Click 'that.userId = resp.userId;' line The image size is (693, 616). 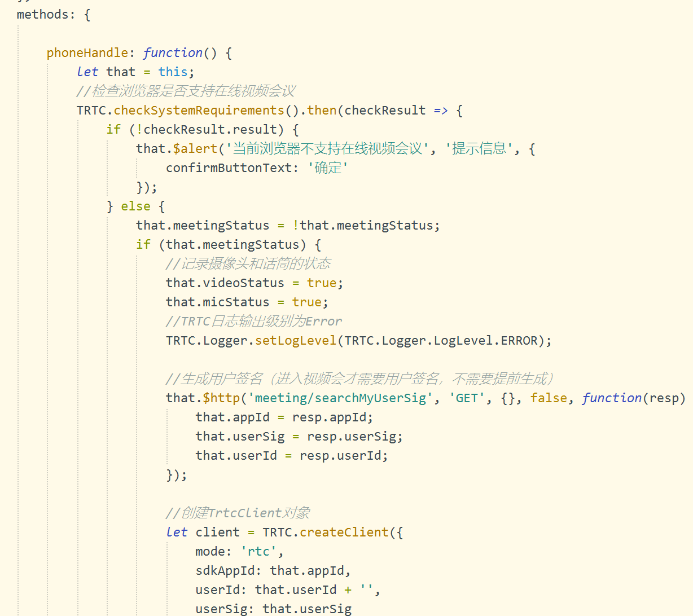coord(292,456)
